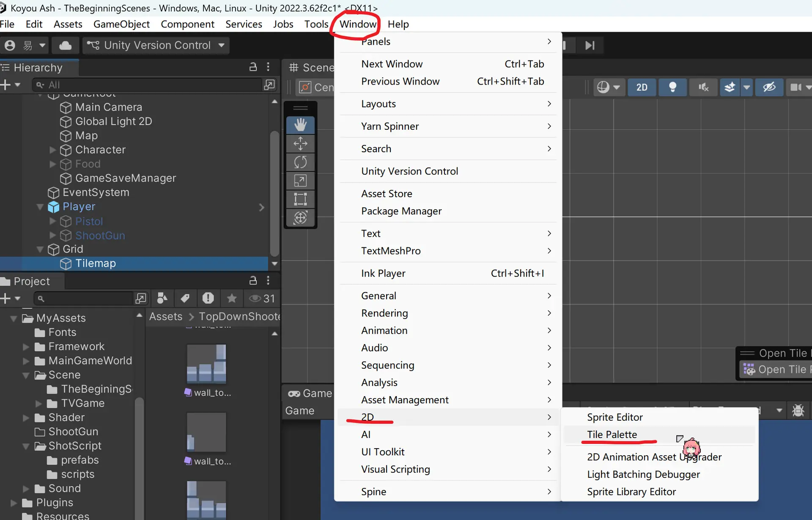Open scene effects dropdown arrow

tap(746, 87)
